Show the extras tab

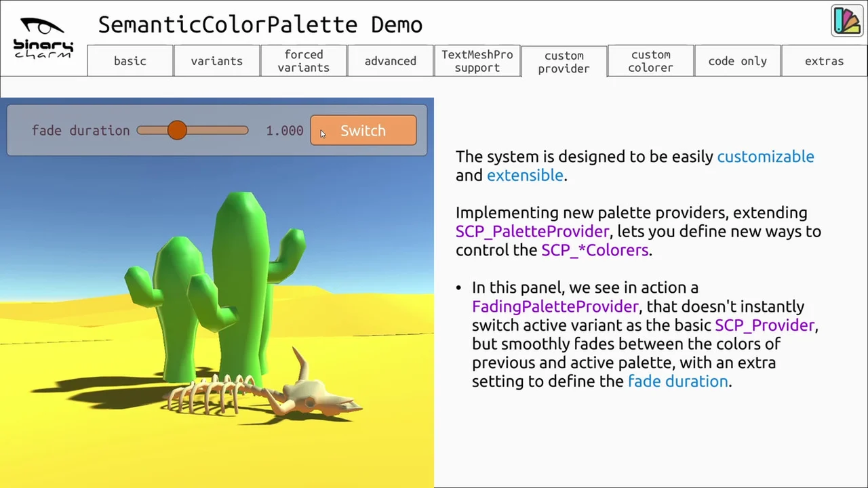(x=824, y=61)
